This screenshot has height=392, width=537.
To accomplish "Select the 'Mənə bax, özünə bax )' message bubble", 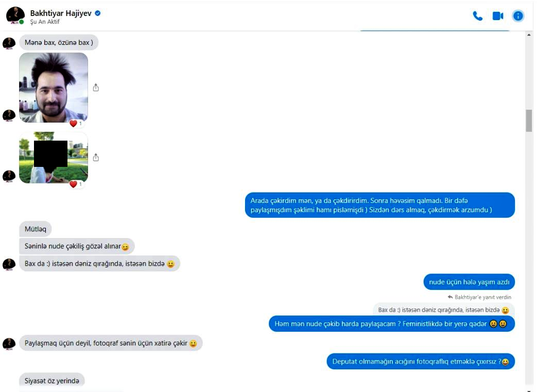I will [59, 42].
